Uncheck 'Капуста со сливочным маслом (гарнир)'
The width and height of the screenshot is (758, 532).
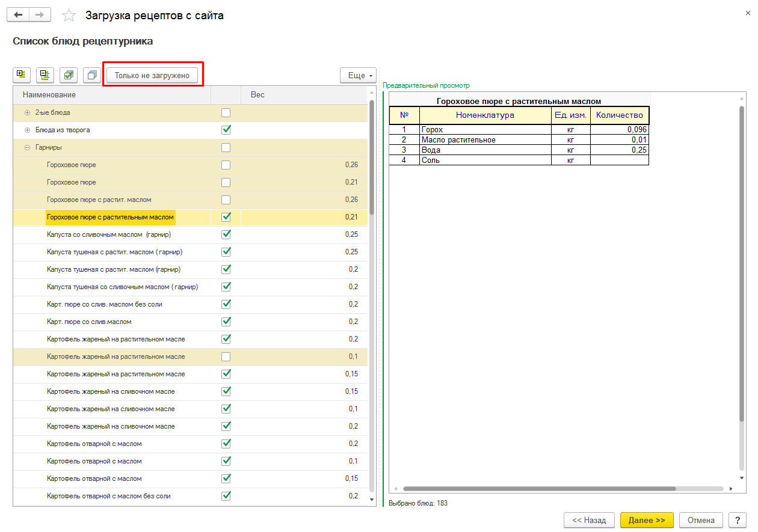[x=226, y=234]
